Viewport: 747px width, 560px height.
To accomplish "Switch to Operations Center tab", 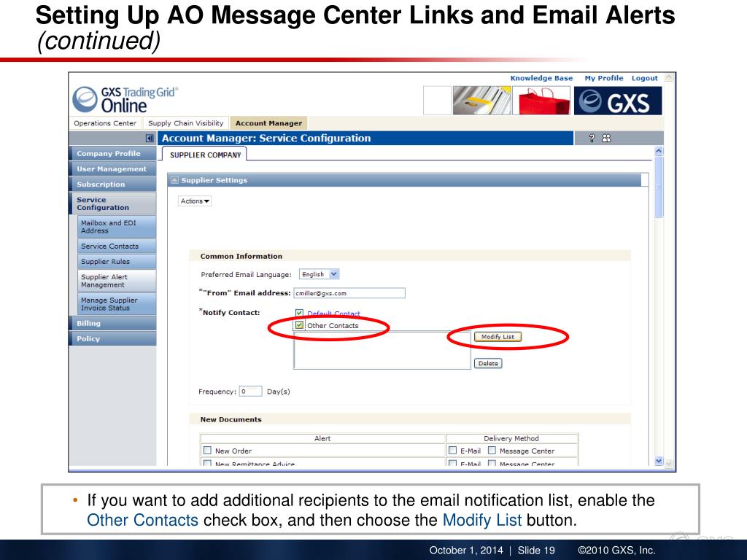I will (105, 122).
